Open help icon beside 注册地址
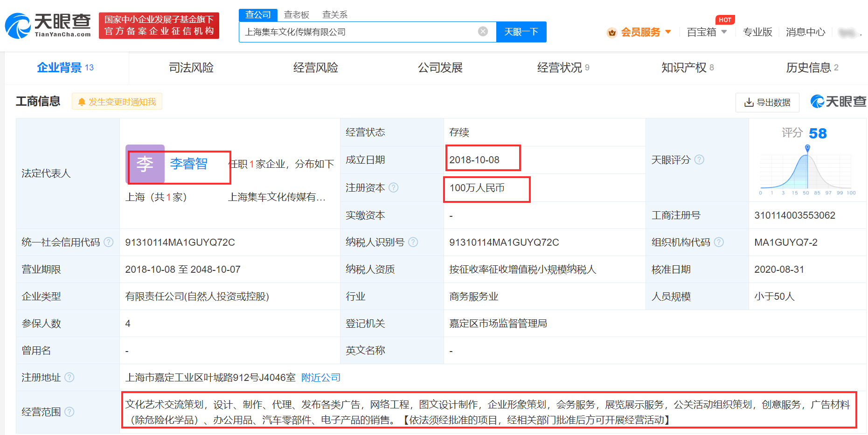Viewport: 868px width, 435px height. click(69, 377)
